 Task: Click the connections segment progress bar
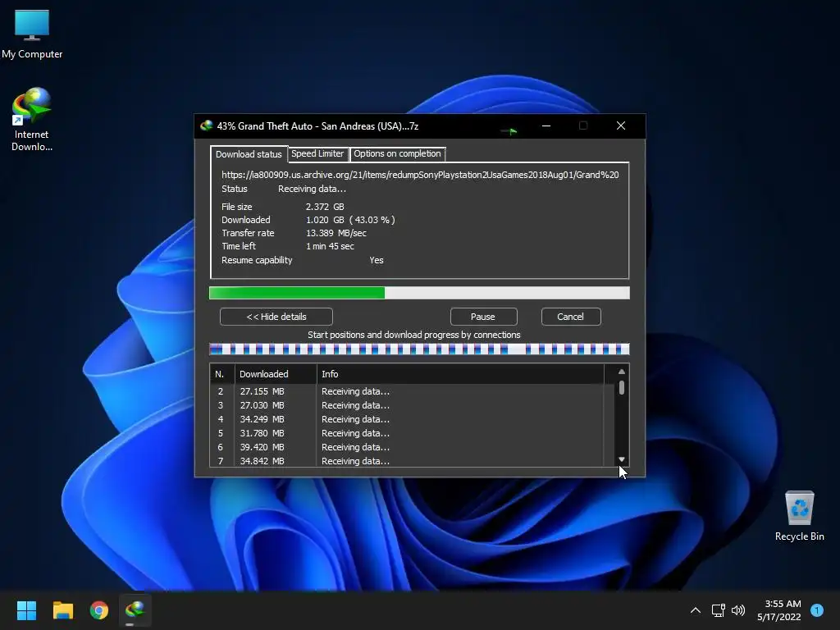point(419,349)
